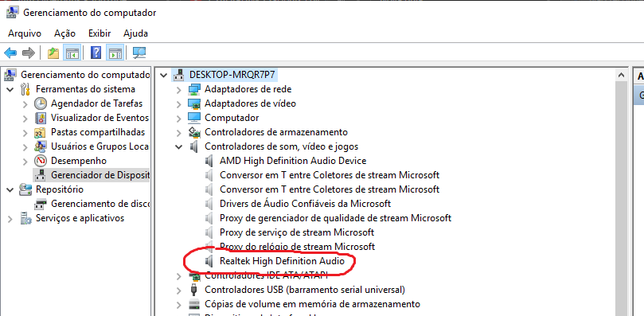
Task: Click the Computador monitor icon
Action: pos(194,118)
